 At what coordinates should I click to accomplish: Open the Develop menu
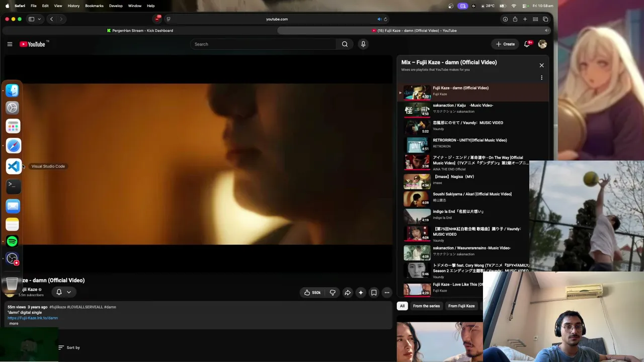(116, 6)
